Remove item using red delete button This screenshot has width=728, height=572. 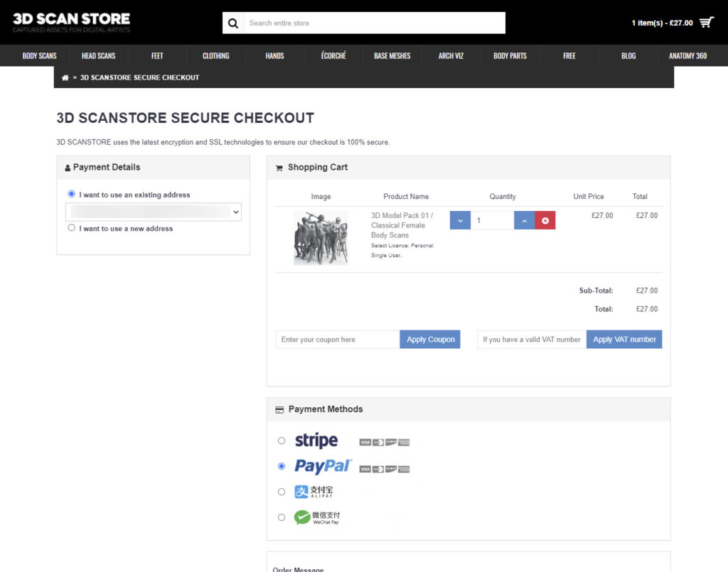pos(545,221)
